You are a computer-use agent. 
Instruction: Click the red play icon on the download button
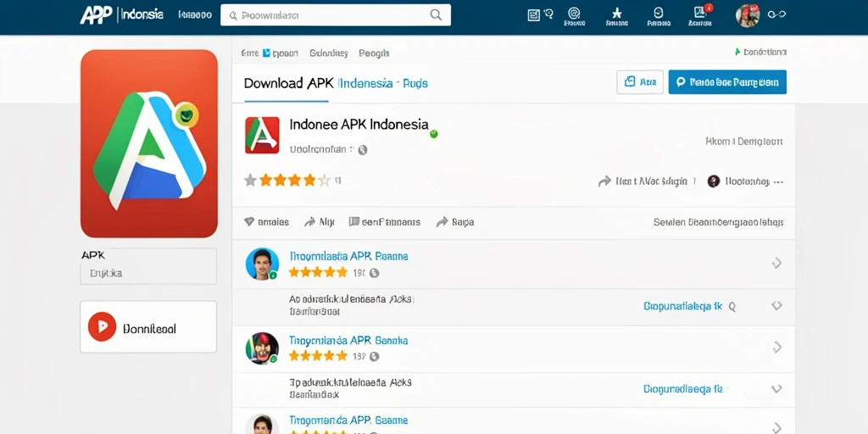point(102,326)
